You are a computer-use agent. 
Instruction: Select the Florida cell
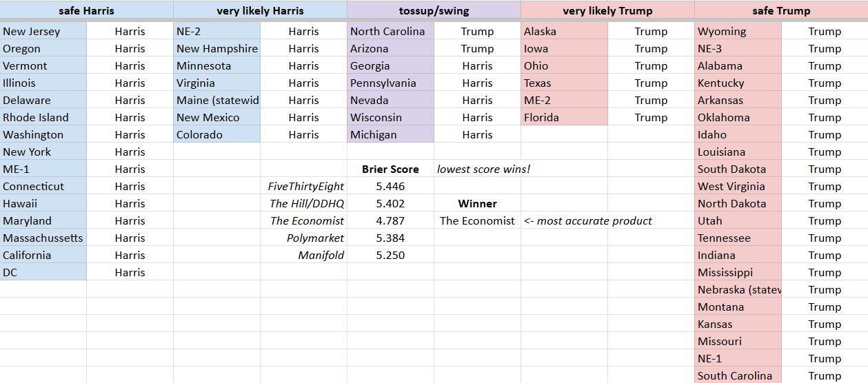pos(565,117)
